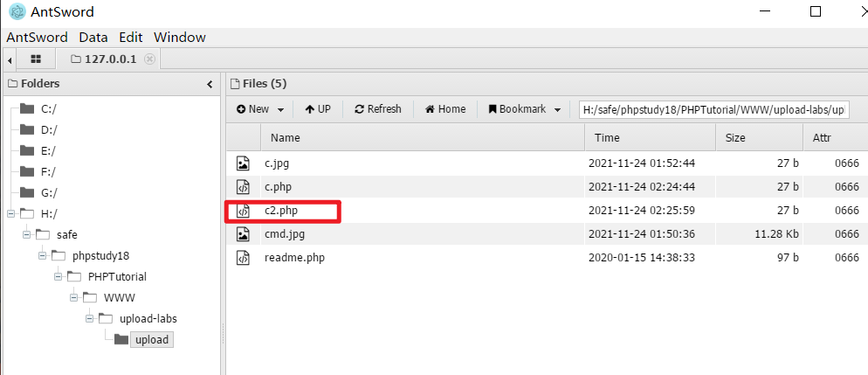Click the New button
This screenshot has height=375, width=868.
click(253, 109)
